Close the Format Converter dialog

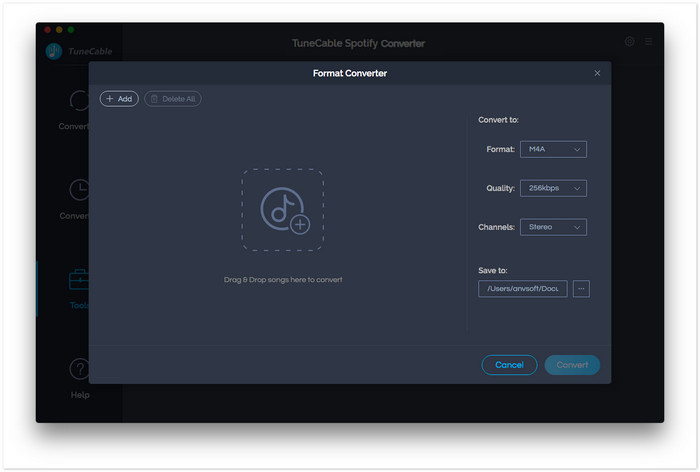(597, 73)
